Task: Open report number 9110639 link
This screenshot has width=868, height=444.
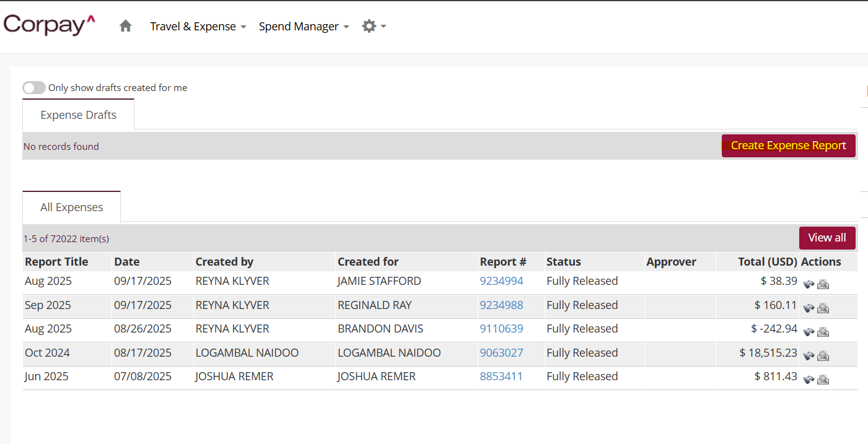Action: point(501,329)
